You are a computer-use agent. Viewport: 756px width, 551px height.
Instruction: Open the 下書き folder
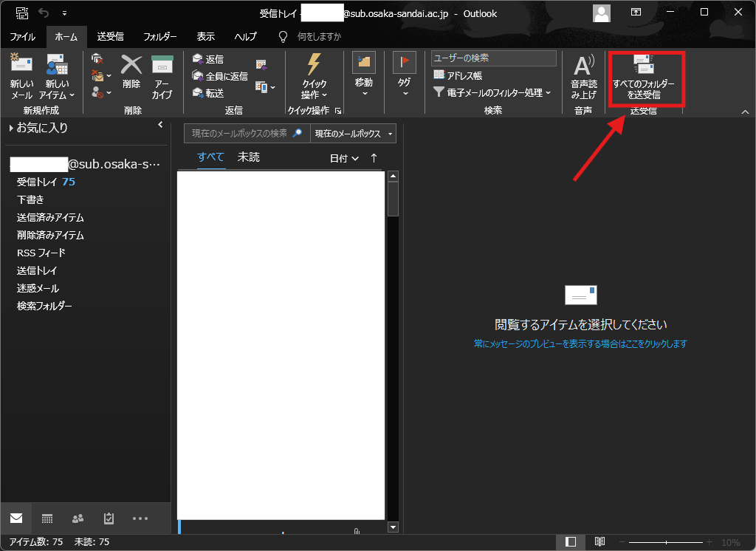click(30, 199)
